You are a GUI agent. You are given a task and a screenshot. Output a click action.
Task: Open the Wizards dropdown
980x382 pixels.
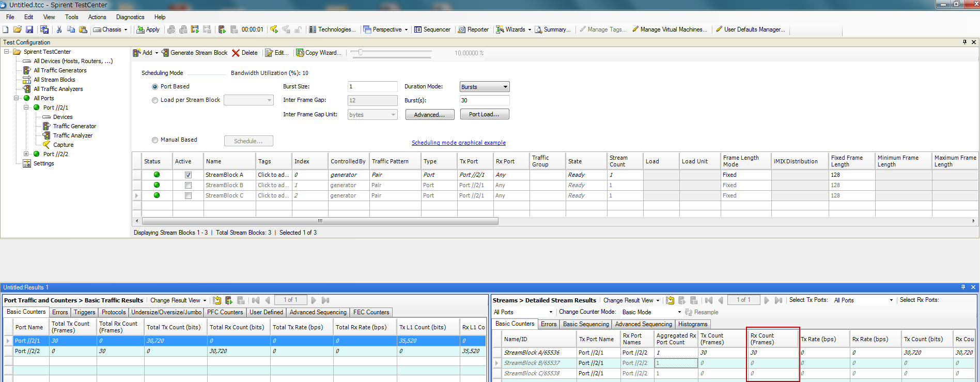tap(514, 29)
